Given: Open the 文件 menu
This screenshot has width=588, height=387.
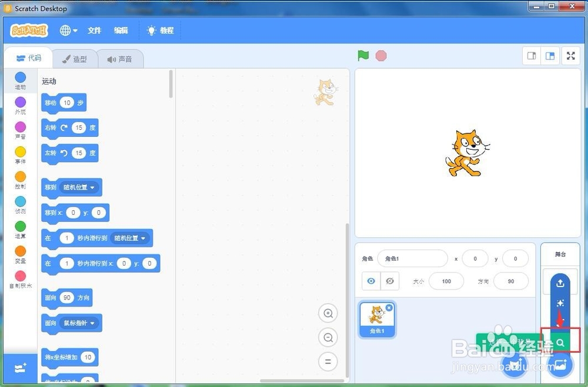Looking at the screenshot, I should click(x=94, y=31).
